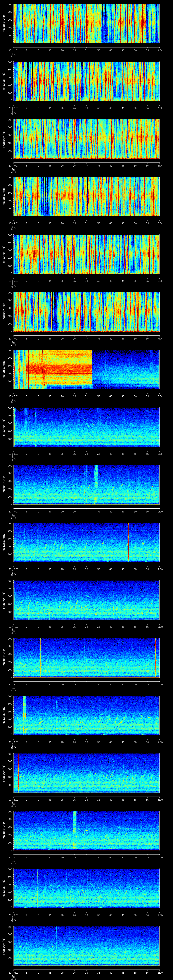Screen dimensions: 173x980
Task: Click the vertical spike near 27 s in the 23:11:00 panel
Action: pos(78,600)
